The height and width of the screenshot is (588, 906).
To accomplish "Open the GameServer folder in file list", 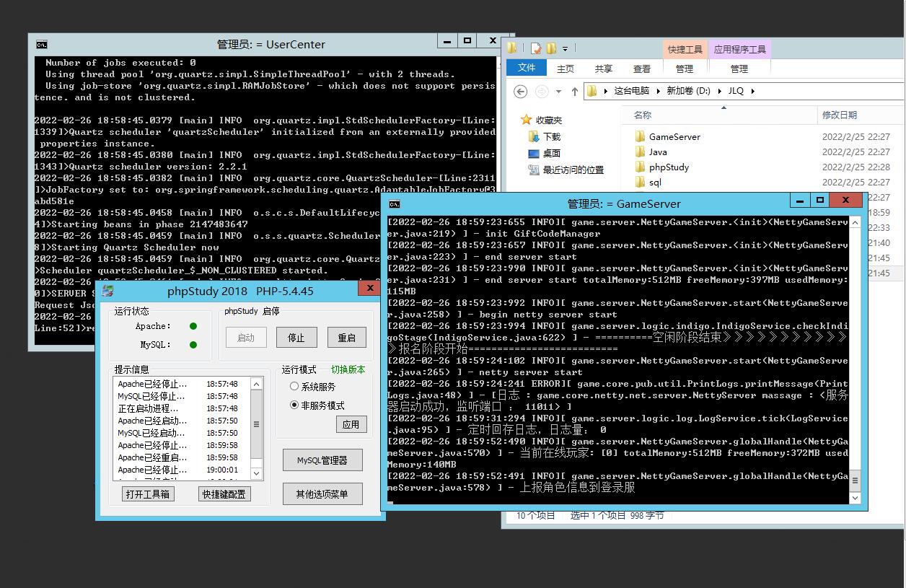I will (674, 136).
